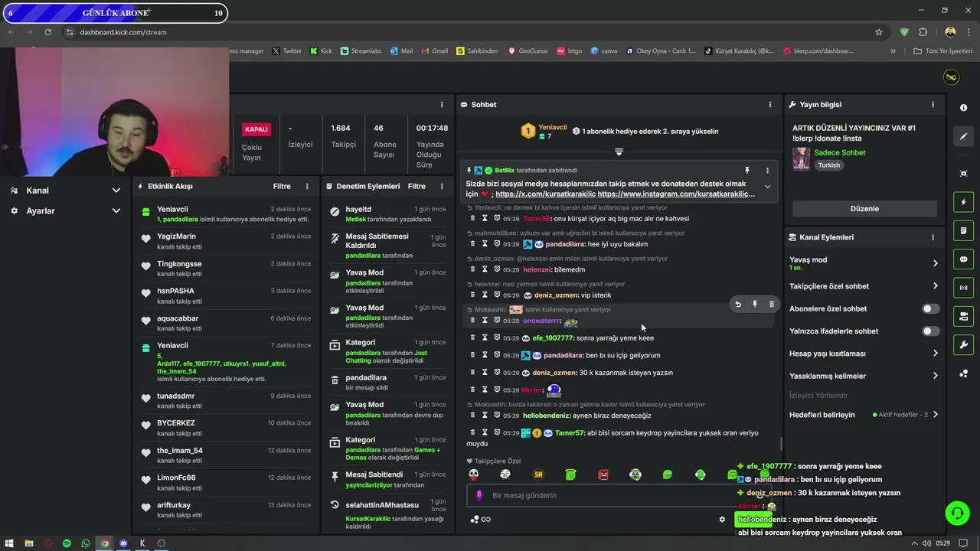Open WhatsApp from the taskbar
The height and width of the screenshot is (551, 980).
[86, 543]
